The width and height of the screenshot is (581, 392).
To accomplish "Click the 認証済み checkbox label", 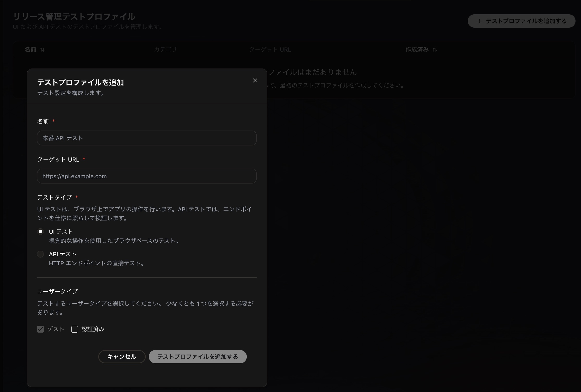I will (x=93, y=329).
